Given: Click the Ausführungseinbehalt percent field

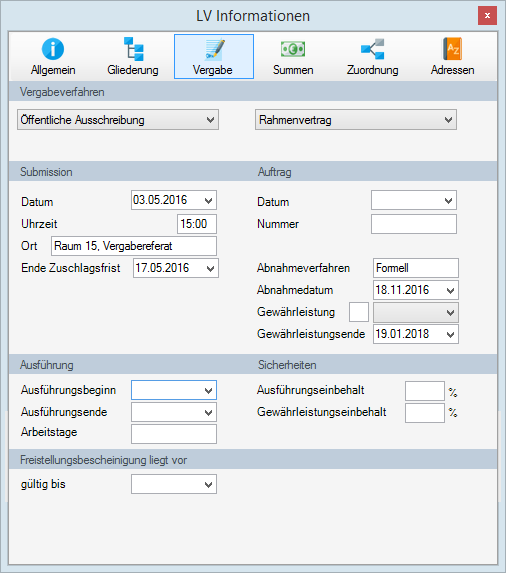Looking at the screenshot, I should point(425,391).
